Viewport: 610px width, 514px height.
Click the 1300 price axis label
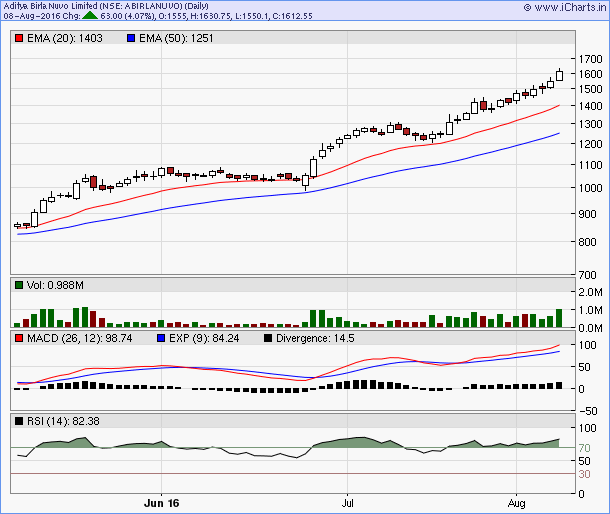pyautogui.click(x=591, y=124)
